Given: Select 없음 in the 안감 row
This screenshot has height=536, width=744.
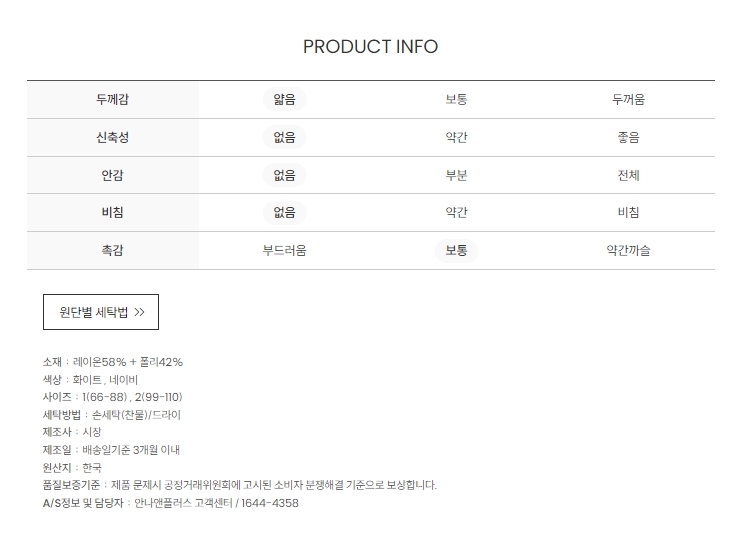Looking at the screenshot, I should (x=285, y=176).
